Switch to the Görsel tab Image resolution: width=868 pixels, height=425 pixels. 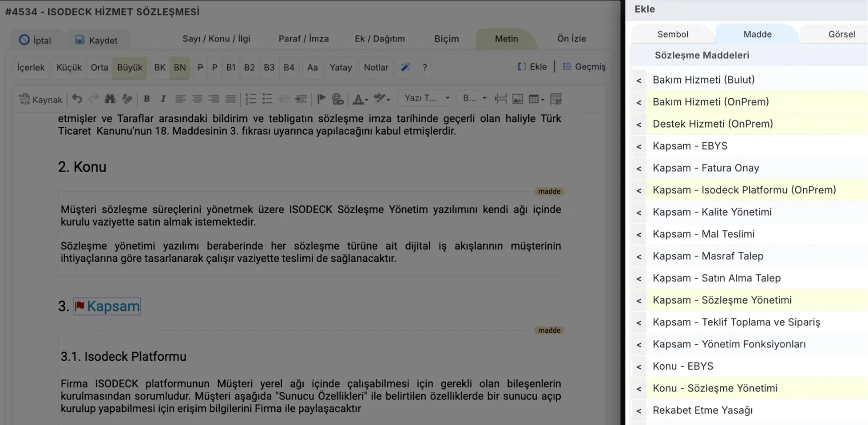pyautogui.click(x=841, y=34)
